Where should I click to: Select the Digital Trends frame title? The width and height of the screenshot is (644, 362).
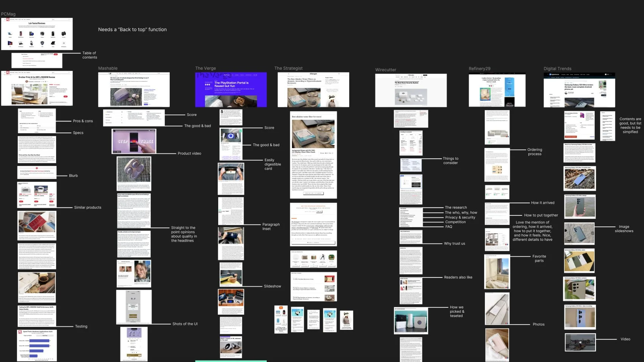558,69
